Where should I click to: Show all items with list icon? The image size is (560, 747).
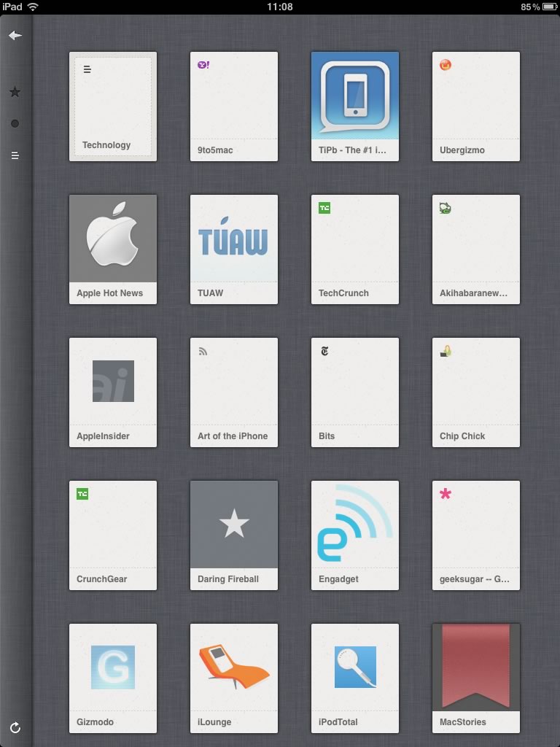pos(15,155)
